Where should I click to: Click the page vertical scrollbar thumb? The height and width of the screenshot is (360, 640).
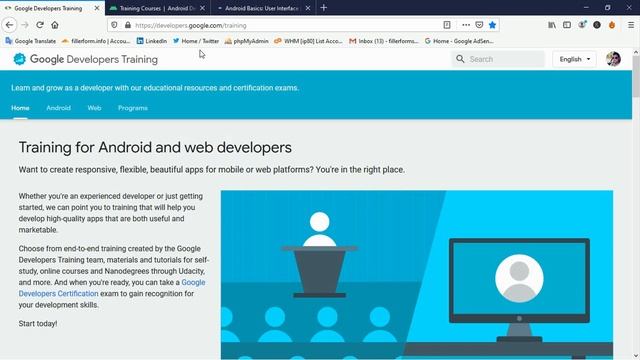point(636,76)
